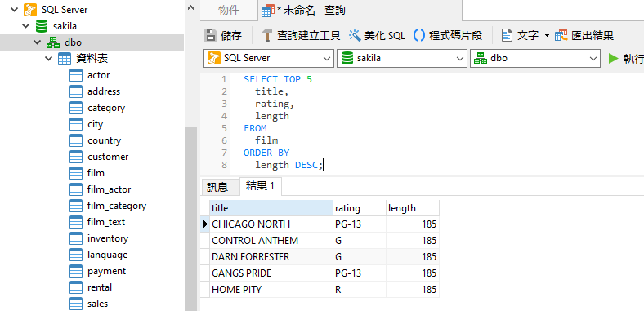This screenshot has height=311, width=644.
Task: Click the magic wand 美化 SQL icon
Action: [x=355, y=35]
